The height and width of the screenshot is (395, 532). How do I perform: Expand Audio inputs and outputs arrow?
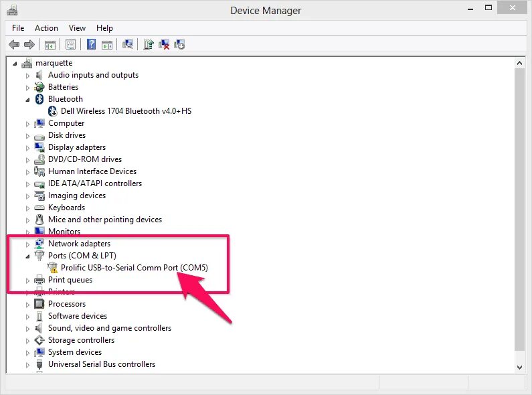click(x=28, y=76)
